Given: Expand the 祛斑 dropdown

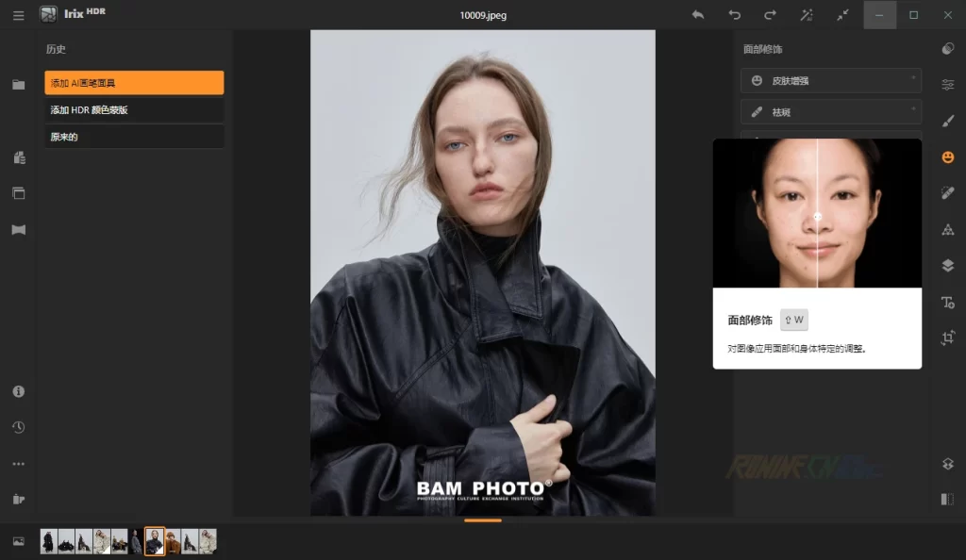Looking at the screenshot, I should click(x=830, y=111).
